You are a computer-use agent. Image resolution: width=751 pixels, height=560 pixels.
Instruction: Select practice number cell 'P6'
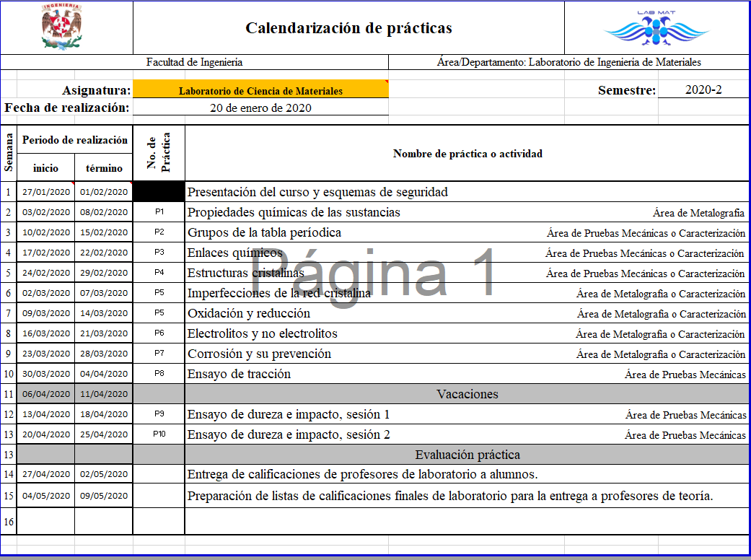[159, 333]
